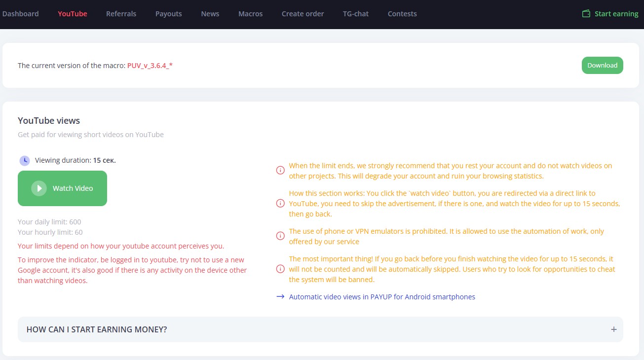Screen dimensions: 644x360
Task: Click the Start earning link
Action: 616,14
